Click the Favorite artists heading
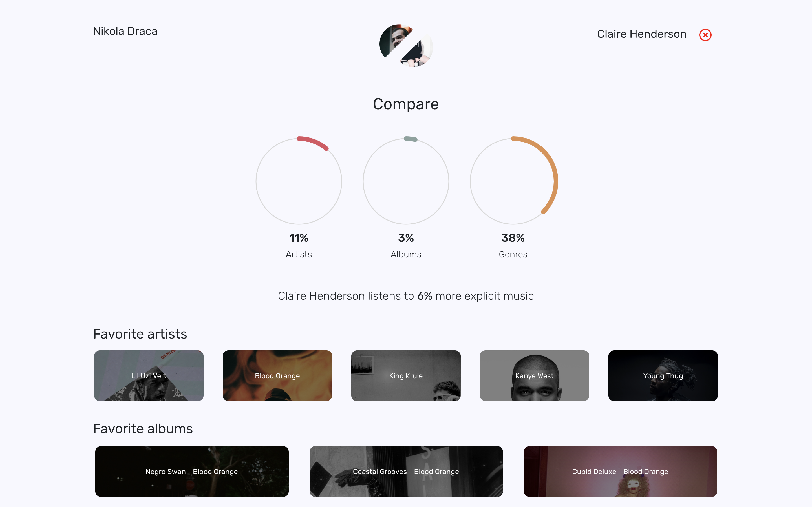This screenshot has height=507, width=812. (140, 334)
